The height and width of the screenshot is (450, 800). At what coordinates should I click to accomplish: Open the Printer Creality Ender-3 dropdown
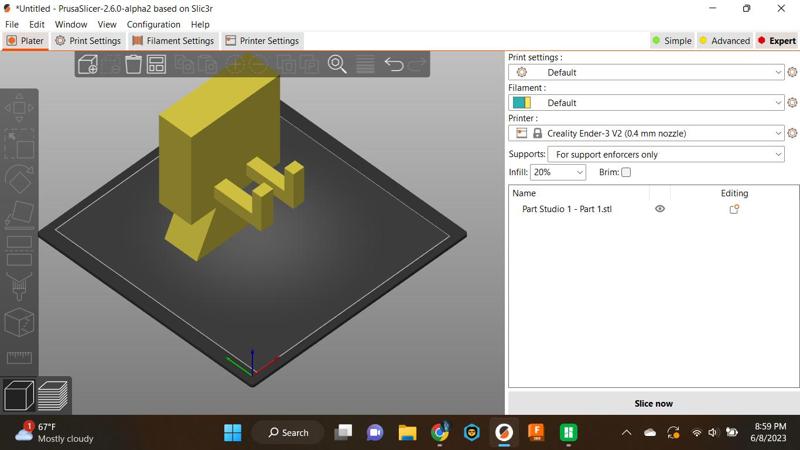pyautogui.click(x=646, y=133)
